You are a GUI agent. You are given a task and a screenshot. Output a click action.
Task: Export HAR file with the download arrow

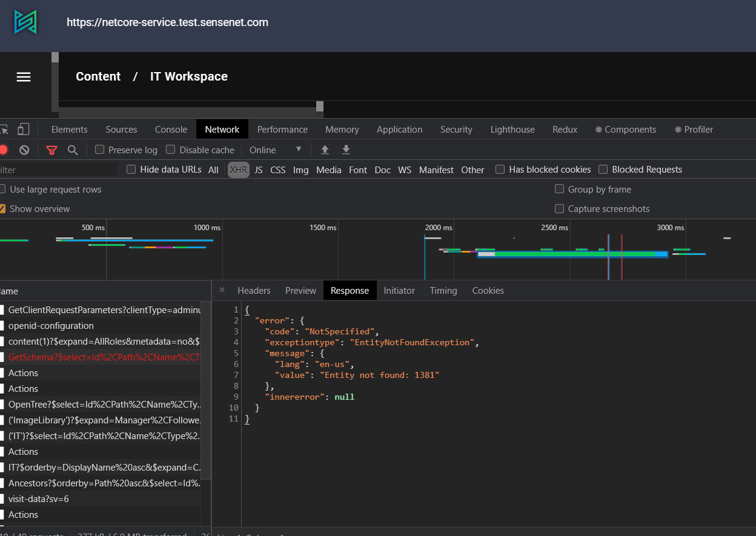tap(346, 150)
